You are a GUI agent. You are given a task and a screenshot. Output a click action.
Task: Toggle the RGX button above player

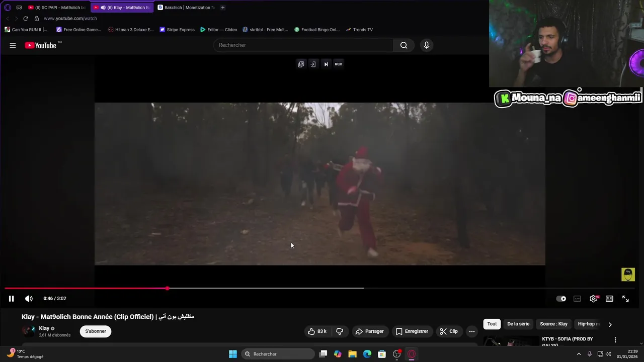tap(339, 64)
